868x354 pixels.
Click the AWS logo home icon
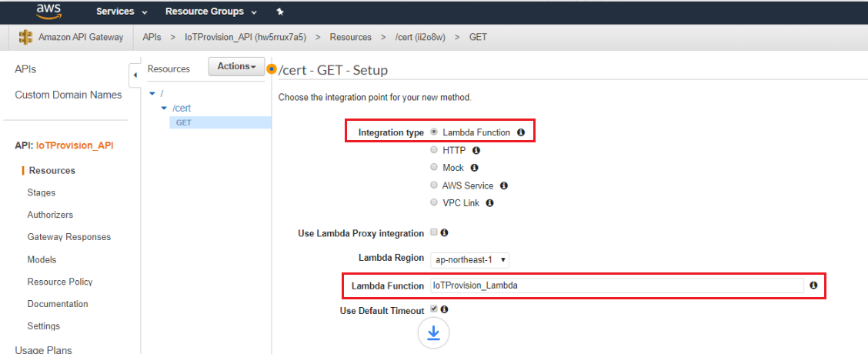coord(48,11)
